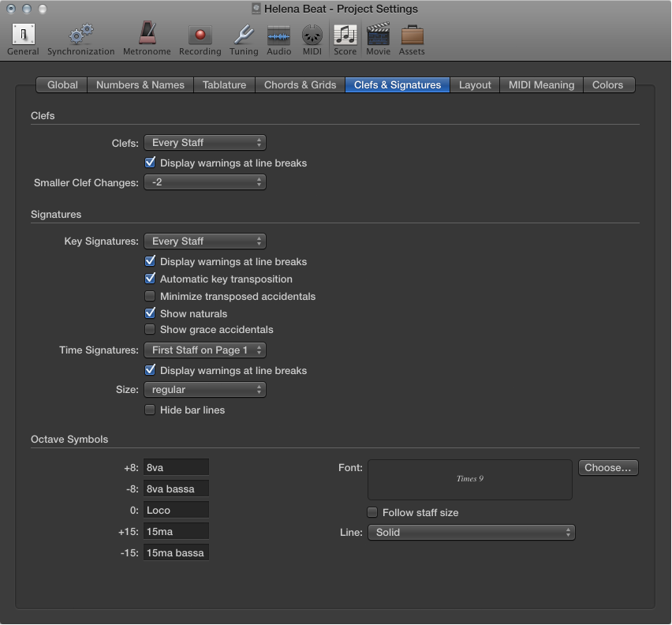Open the Synchronization settings icon

tap(80, 35)
